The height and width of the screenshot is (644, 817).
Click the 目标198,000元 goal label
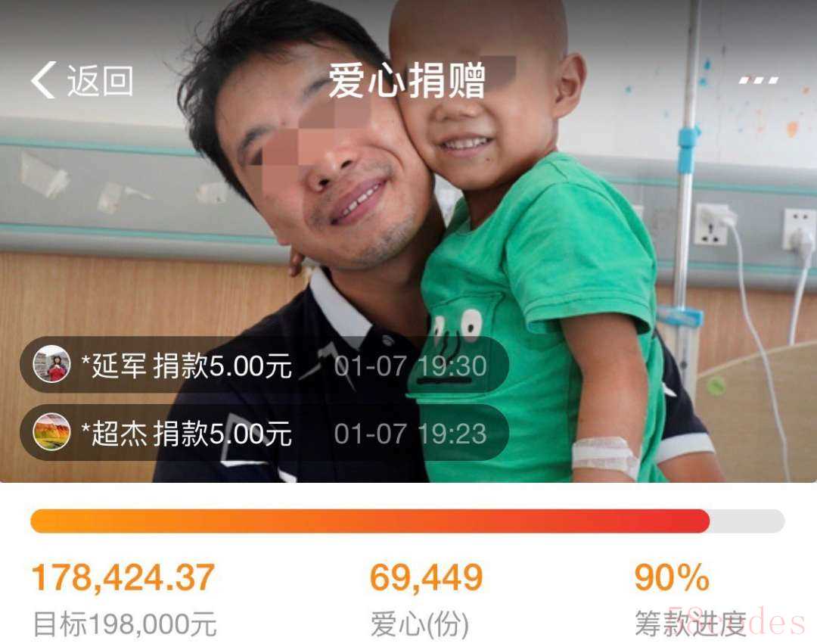pyautogui.click(x=125, y=624)
